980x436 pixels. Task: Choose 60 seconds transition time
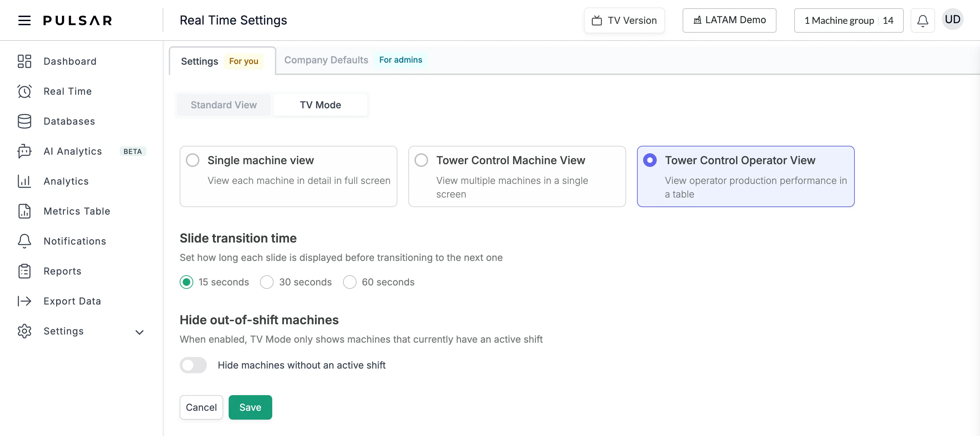[x=349, y=282]
